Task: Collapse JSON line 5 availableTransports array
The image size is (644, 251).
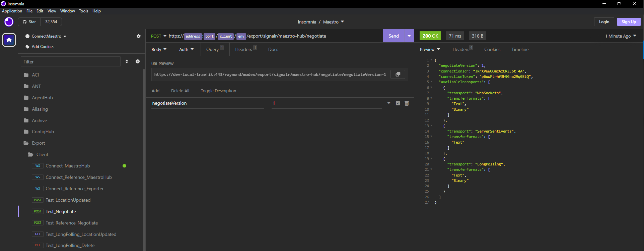Action: click(431, 82)
